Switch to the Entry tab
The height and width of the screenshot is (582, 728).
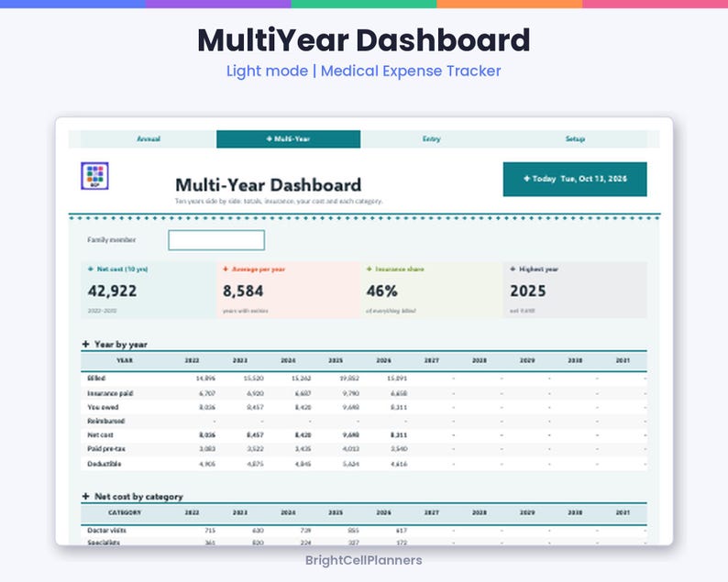[x=431, y=138]
